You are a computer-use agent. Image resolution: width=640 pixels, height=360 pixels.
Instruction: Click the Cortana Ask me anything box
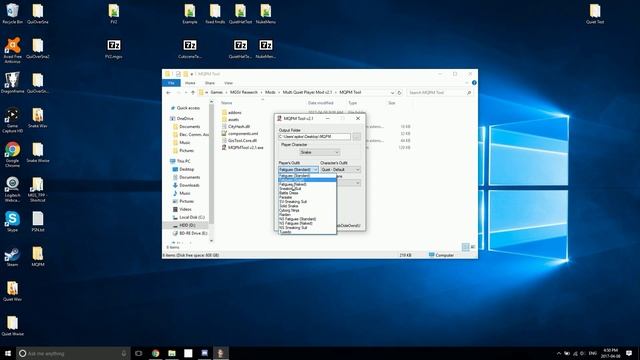point(73,353)
